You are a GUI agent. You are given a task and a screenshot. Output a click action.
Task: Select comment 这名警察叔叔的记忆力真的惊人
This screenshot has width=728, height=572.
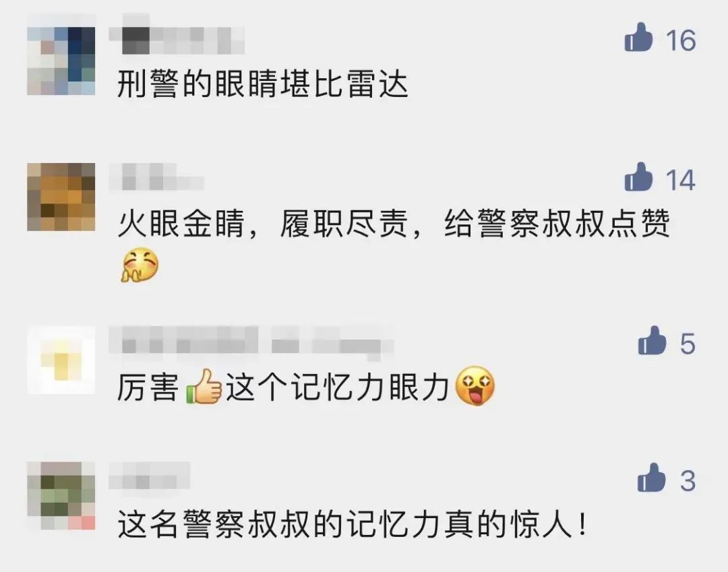pyautogui.click(x=352, y=525)
